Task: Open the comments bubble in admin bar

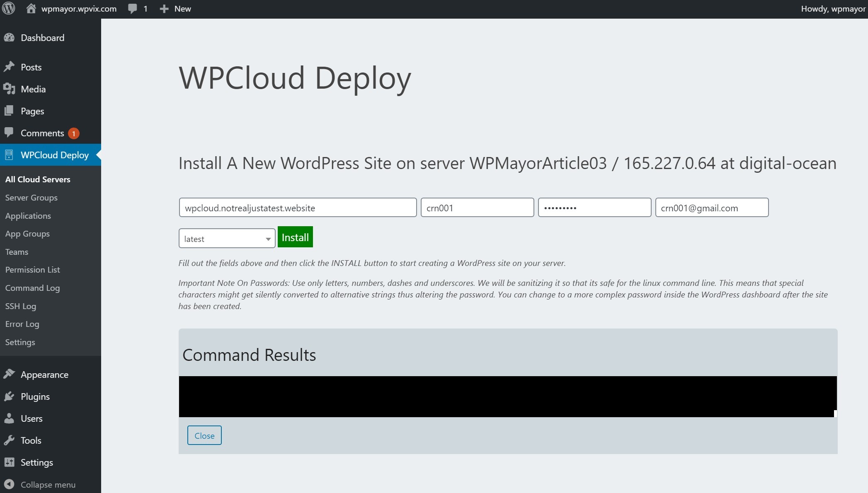Action: pos(133,9)
